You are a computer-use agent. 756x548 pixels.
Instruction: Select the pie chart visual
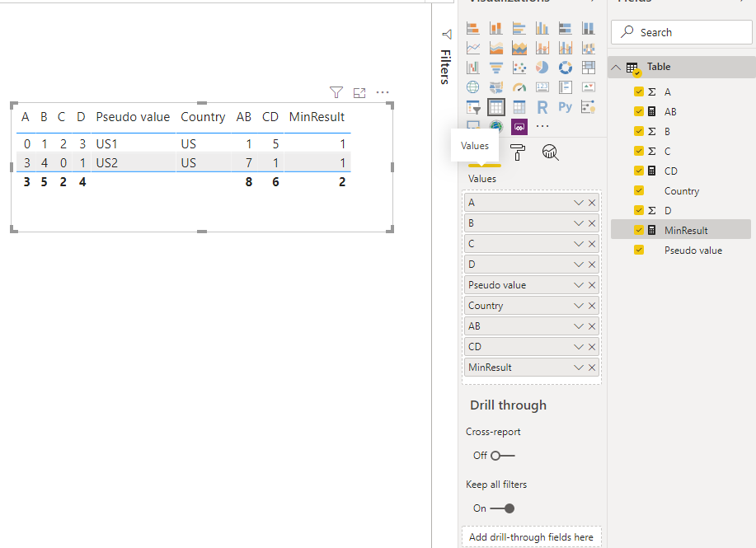[x=542, y=68]
